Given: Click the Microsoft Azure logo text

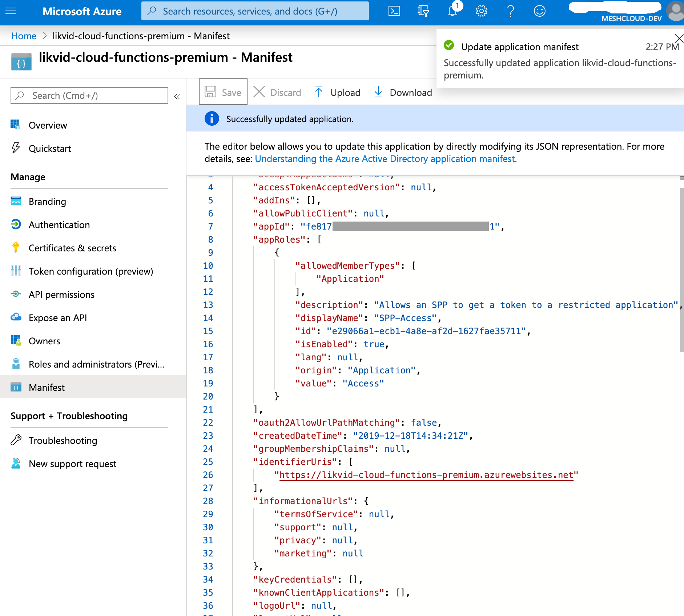Looking at the screenshot, I should (x=82, y=11).
